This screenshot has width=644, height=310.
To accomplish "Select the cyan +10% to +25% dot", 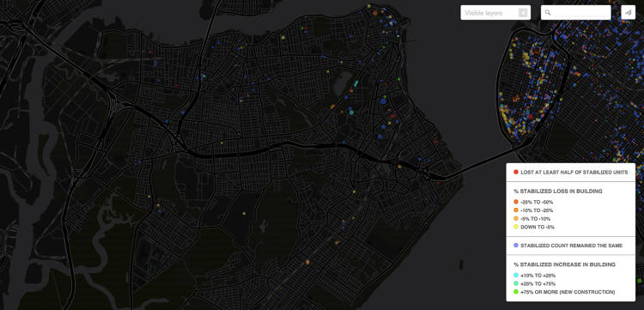I will (x=516, y=276).
